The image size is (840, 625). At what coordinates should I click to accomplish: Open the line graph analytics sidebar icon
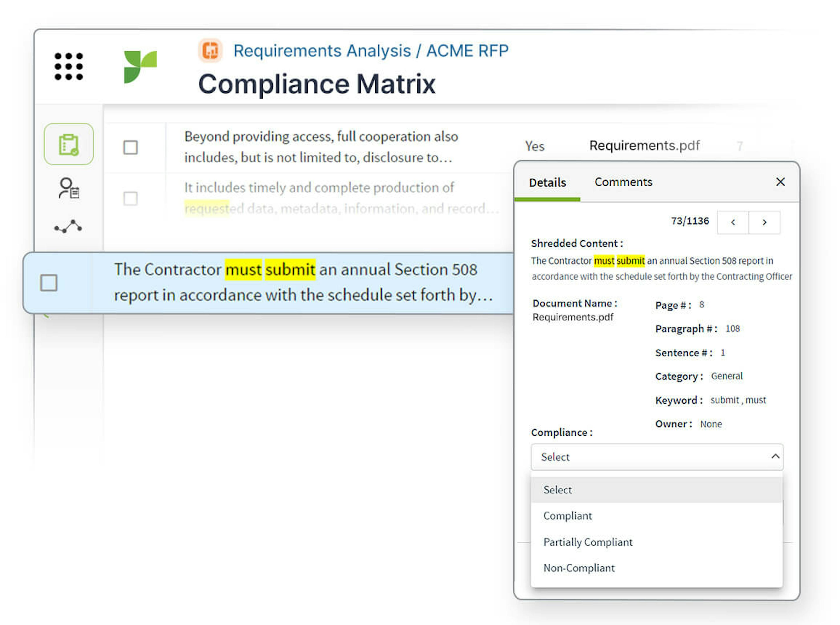pos(68,227)
